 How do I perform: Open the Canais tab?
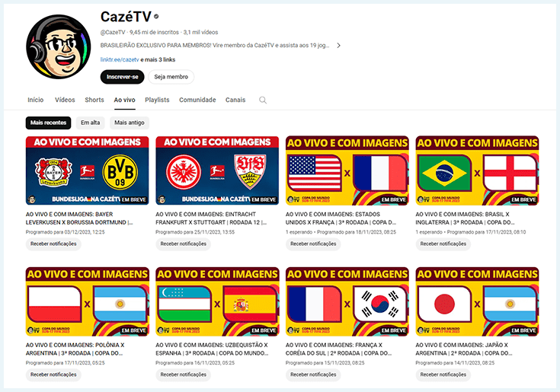point(235,100)
